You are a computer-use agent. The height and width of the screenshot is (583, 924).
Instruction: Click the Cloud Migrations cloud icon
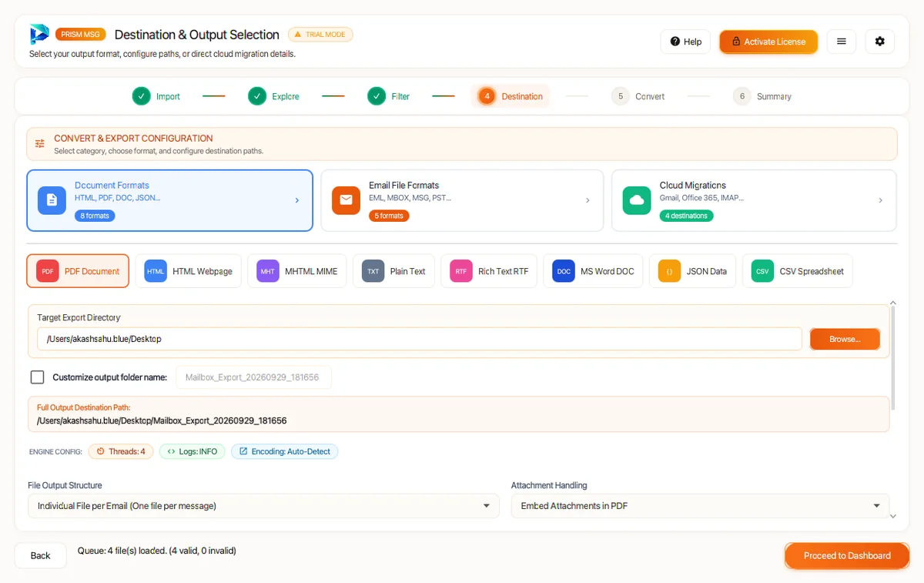(x=637, y=200)
